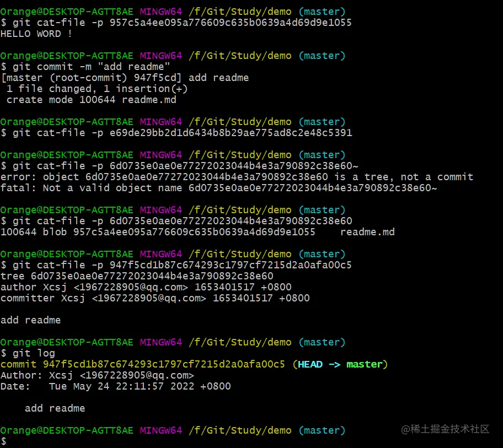This screenshot has width=503, height=448.
Task: Click the 'Author: Xcsj' line in git log
Action: 98,375
